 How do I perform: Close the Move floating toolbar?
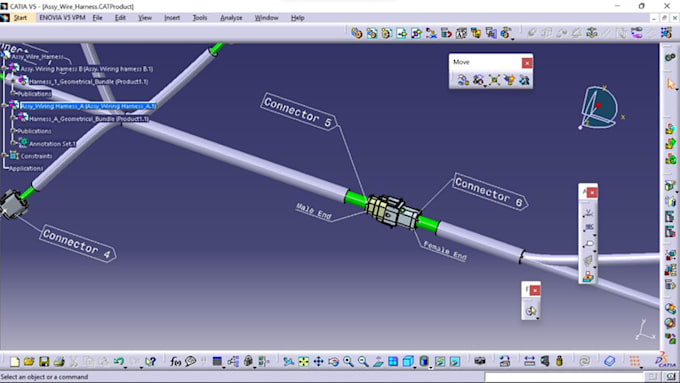(x=527, y=63)
